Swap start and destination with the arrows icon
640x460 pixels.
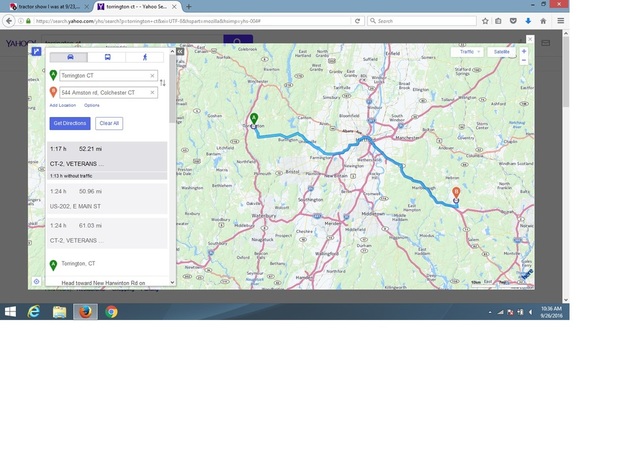coord(163,83)
